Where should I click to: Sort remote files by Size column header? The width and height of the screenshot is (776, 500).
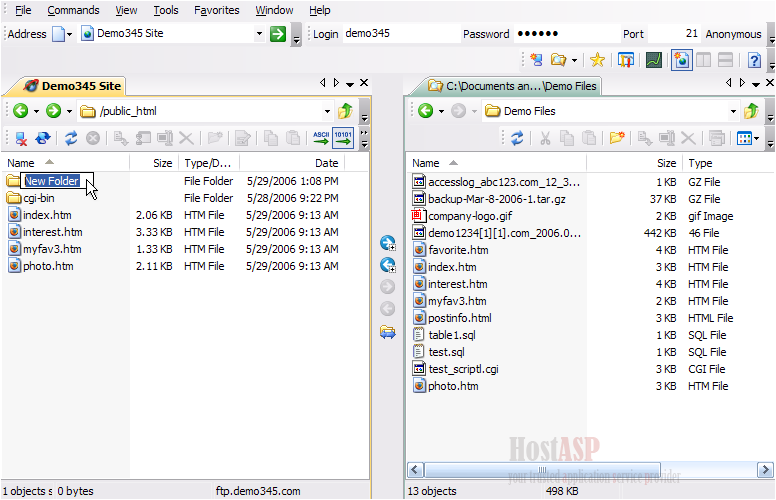[162, 162]
